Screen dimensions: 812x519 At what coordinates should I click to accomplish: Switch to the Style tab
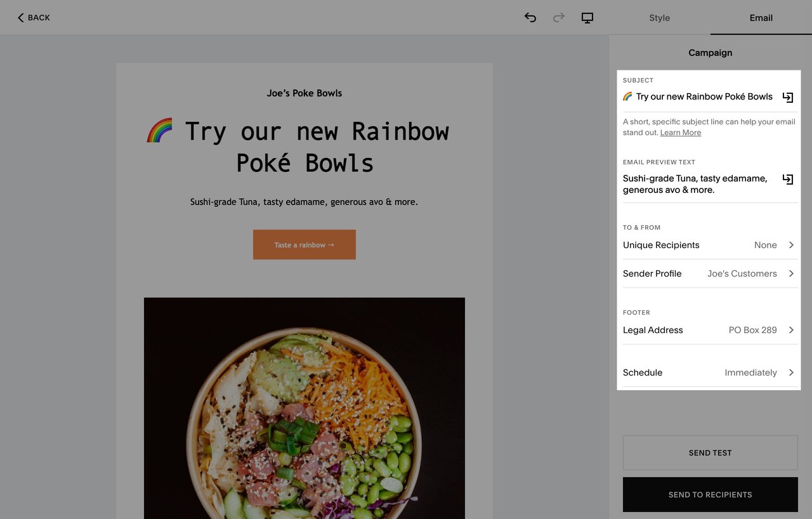(659, 18)
